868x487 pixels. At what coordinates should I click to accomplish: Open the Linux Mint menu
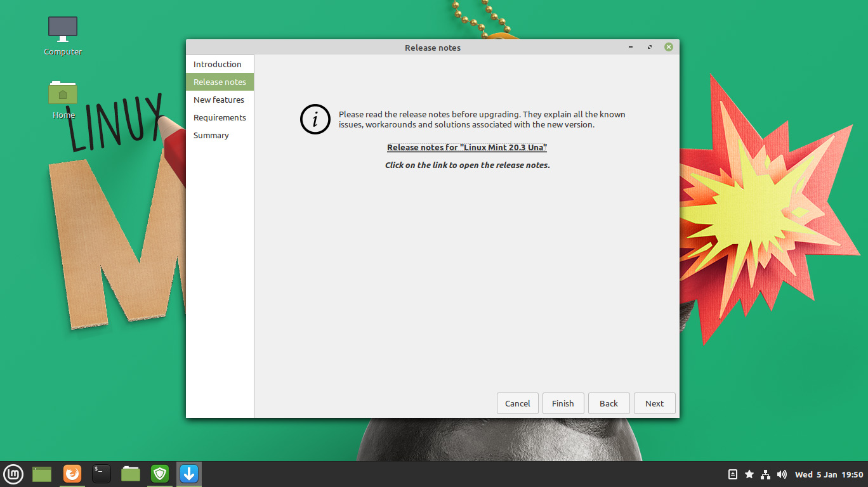tap(13, 474)
